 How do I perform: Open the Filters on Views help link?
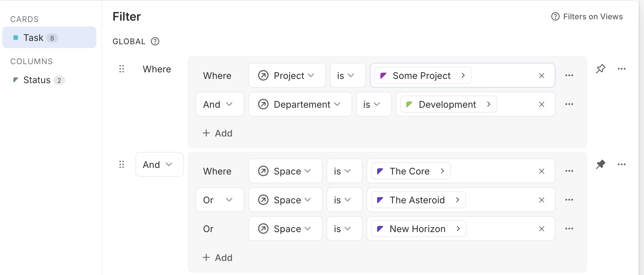click(x=587, y=17)
